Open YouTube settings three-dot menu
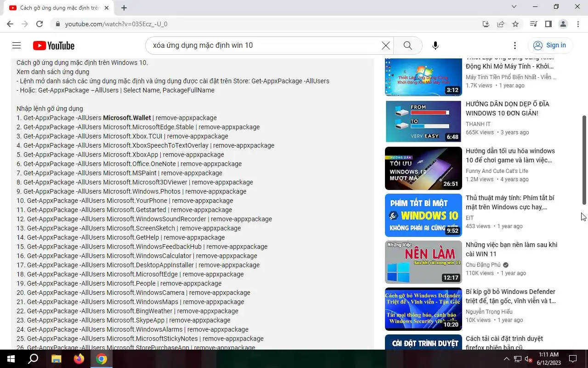The width and height of the screenshot is (588, 368). (x=515, y=45)
